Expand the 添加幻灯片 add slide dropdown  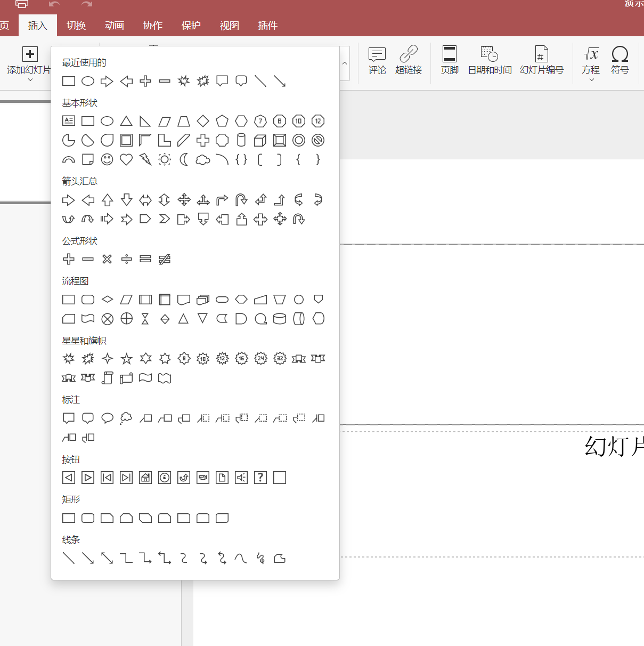(30, 80)
